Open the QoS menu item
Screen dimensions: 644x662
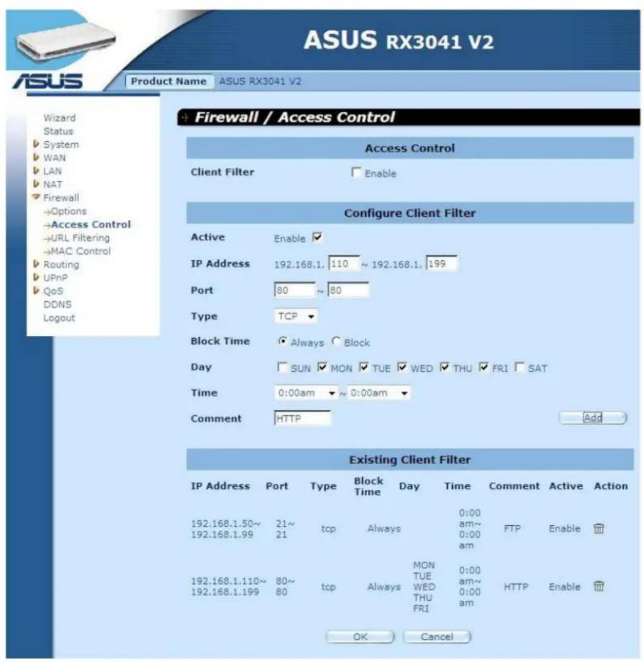pyautogui.click(x=53, y=291)
